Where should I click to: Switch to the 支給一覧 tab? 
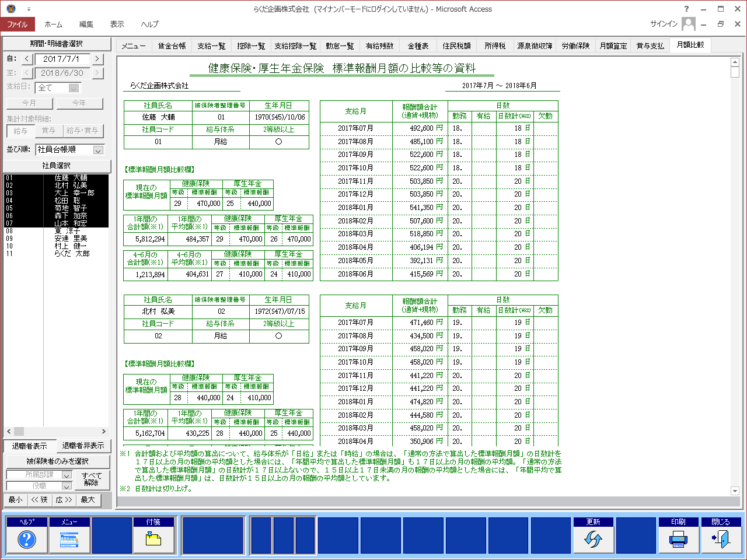click(211, 45)
